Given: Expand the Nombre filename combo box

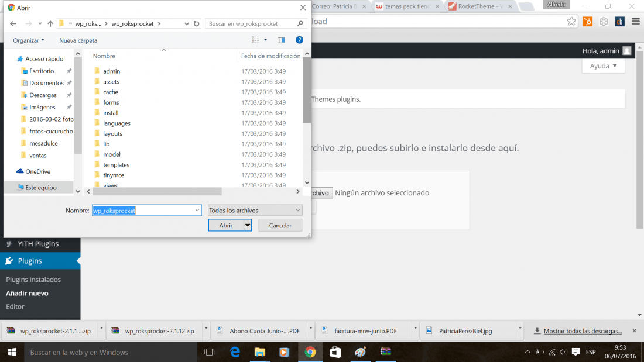Looking at the screenshot, I should tap(197, 210).
